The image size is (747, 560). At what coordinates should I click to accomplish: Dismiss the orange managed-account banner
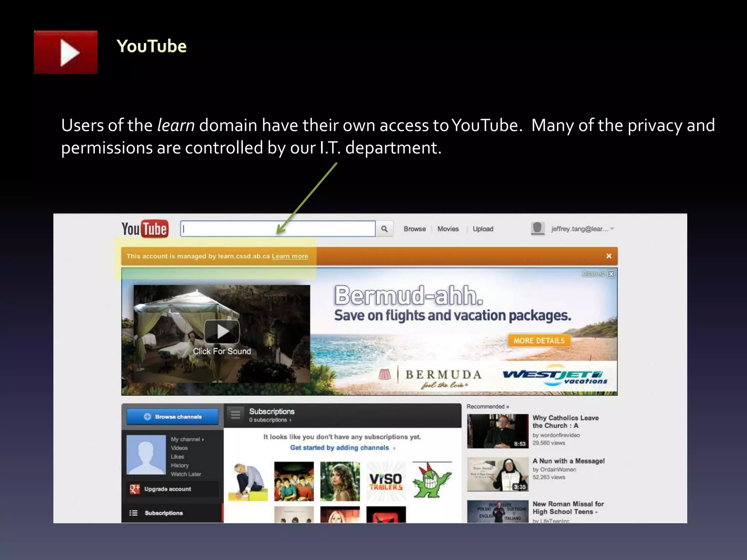coord(609,256)
